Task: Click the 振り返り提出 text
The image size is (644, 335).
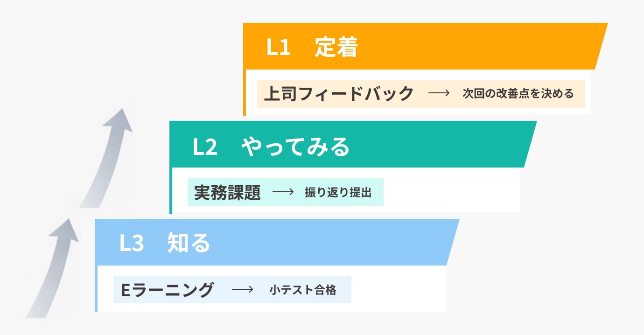Action: pyautogui.click(x=338, y=192)
